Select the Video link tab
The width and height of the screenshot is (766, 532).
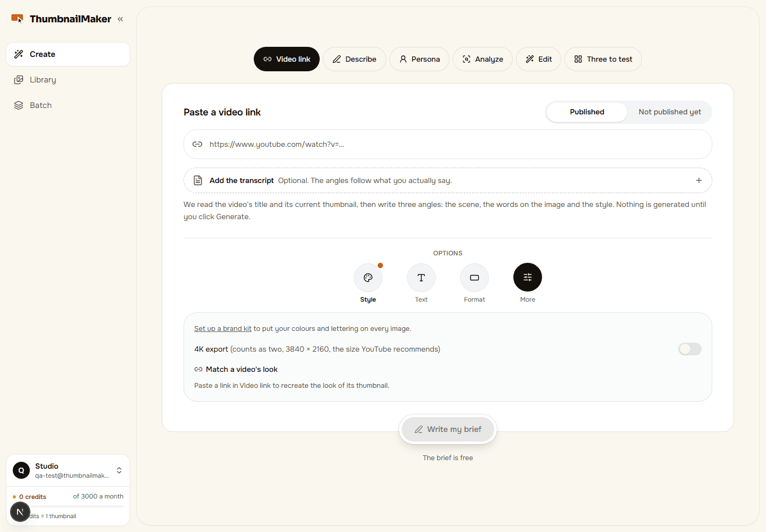tap(287, 59)
